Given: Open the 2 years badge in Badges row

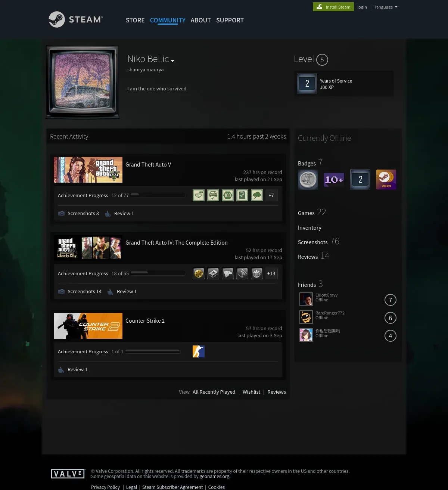Looking at the screenshot, I should click(x=360, y=180).
